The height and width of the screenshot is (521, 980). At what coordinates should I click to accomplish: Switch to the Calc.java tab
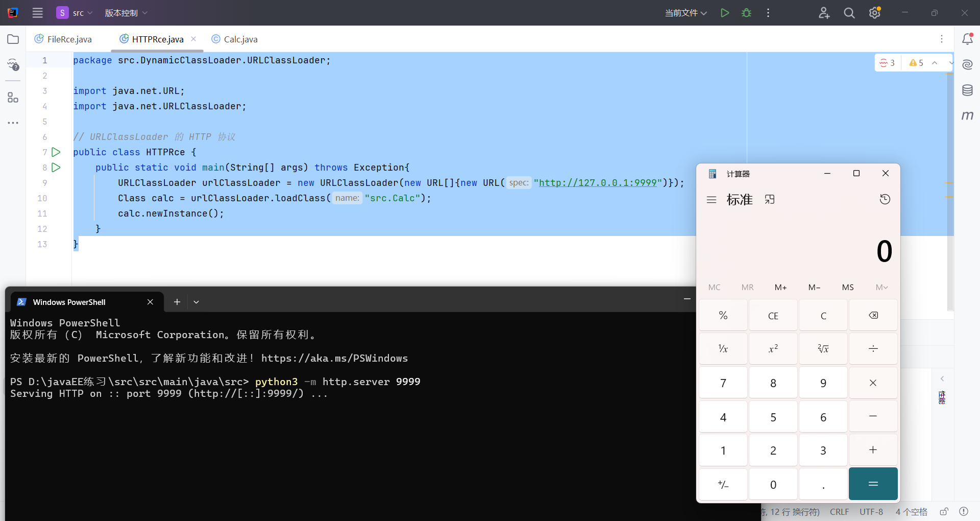point(240,39)
